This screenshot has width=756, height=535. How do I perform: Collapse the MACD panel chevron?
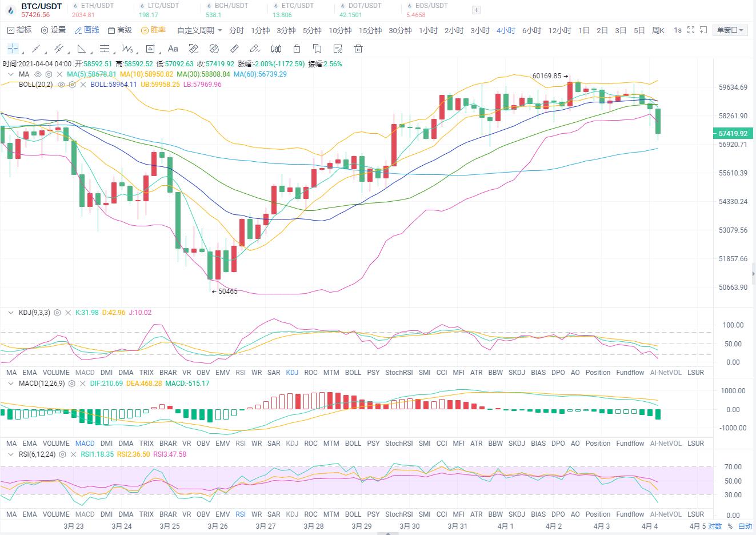11,384
